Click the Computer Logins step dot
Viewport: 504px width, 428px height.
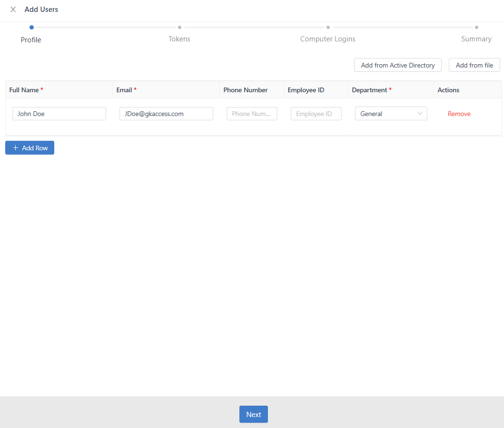coord(328,27)
